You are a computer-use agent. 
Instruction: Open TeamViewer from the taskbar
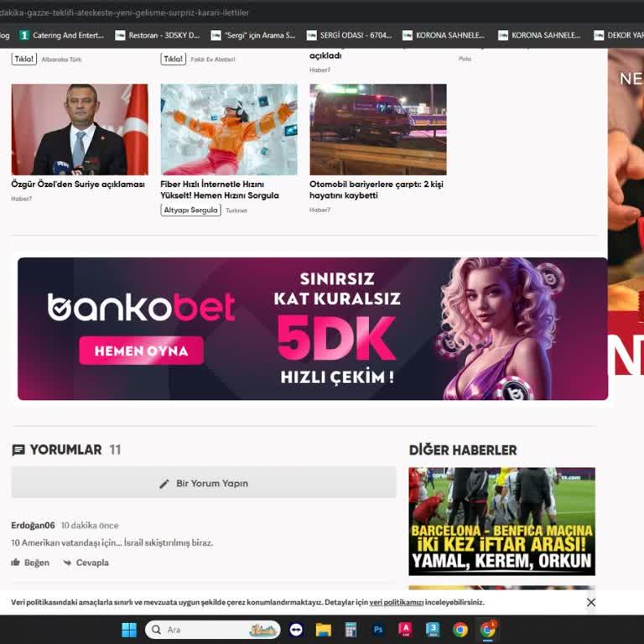click(x=296, y=630)
